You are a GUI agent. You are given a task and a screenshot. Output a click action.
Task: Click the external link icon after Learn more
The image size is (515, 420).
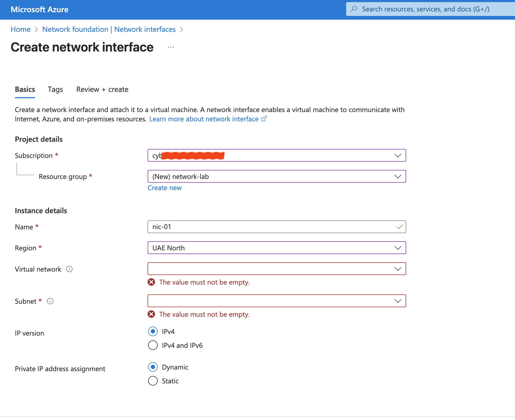click(x=264, y=119)
